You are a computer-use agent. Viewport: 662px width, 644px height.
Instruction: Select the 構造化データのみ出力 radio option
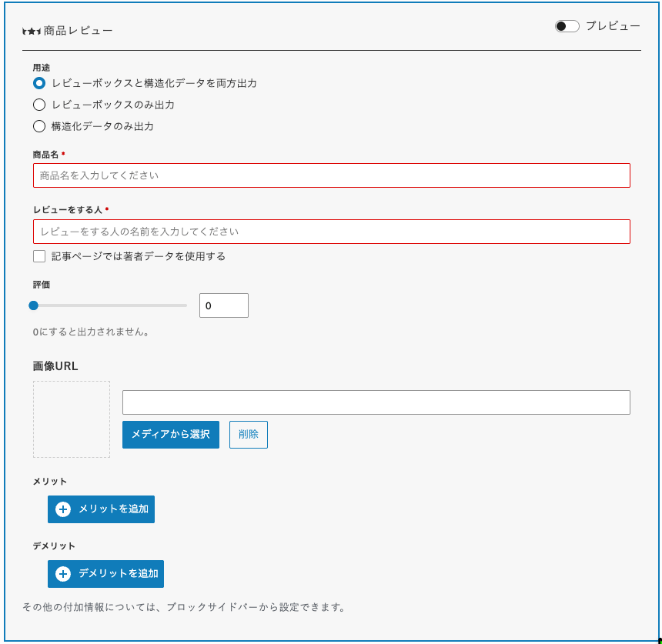coord(39,126)
